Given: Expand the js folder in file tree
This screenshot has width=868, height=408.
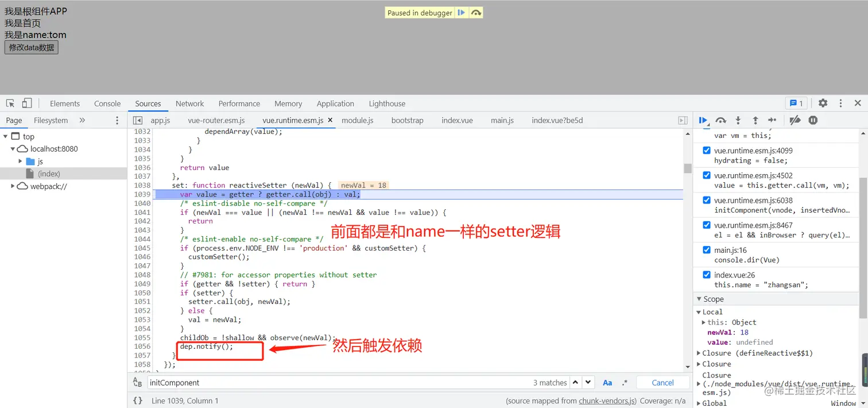Looking at the screenshot, I should click(20, 161).
